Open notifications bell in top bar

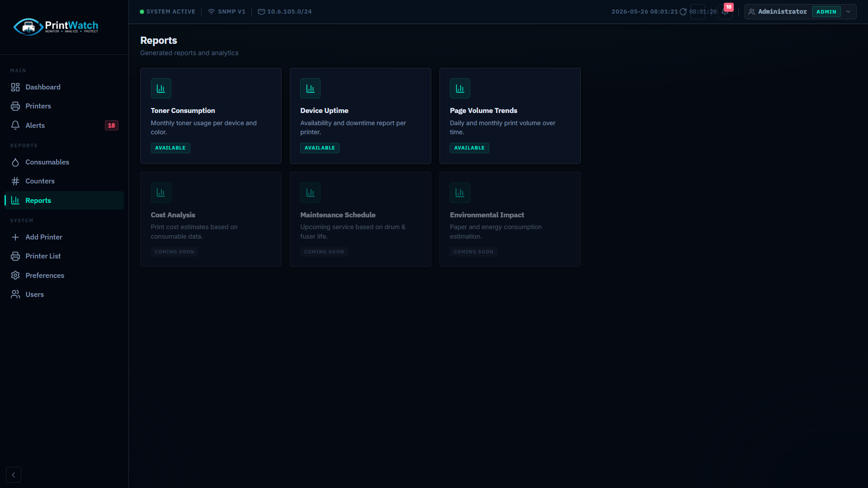click(x=725, y=12)
